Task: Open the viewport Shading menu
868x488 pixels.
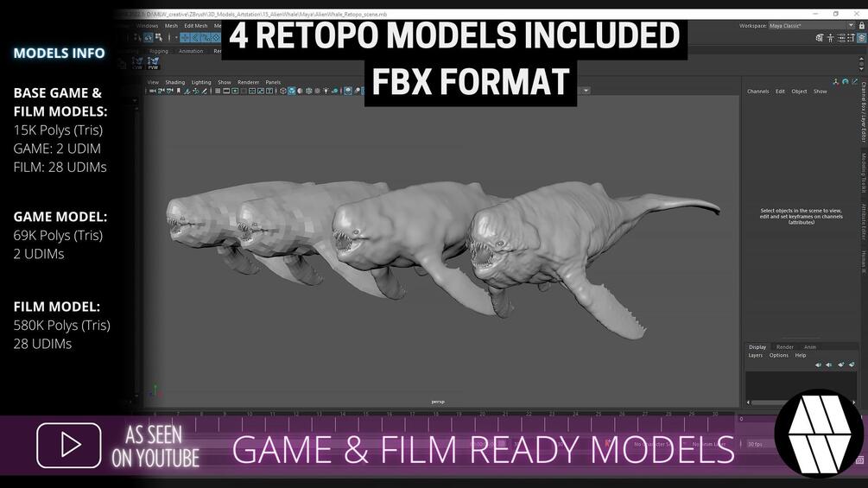Action: [x=175, y=82]
